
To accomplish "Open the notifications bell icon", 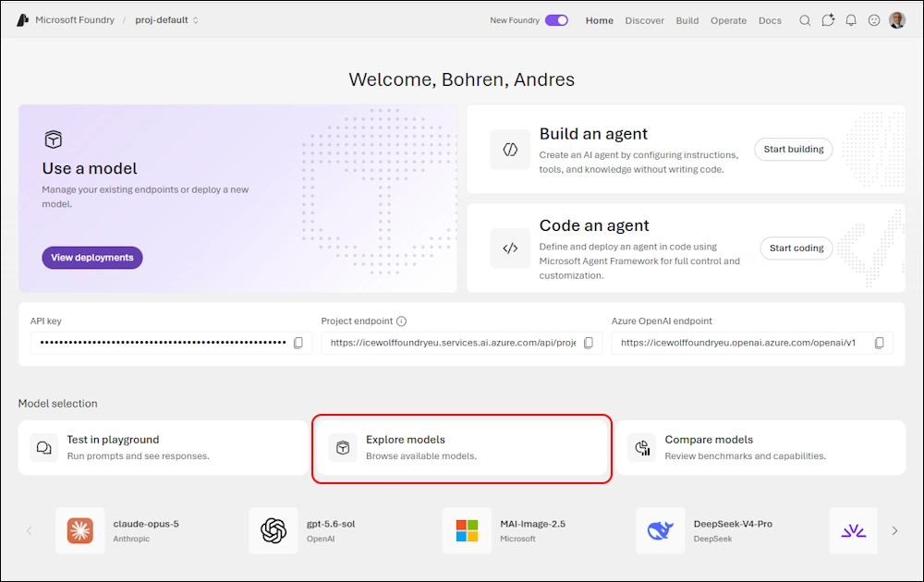I will tap(851, 20).
